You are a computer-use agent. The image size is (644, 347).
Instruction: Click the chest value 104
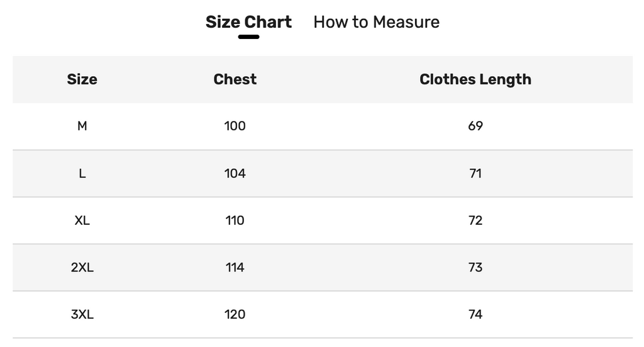pyautogui.click(x=235, y=174)
